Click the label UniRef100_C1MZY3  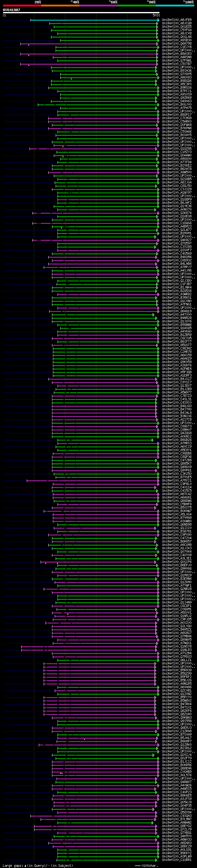click(x=177, y=152)
